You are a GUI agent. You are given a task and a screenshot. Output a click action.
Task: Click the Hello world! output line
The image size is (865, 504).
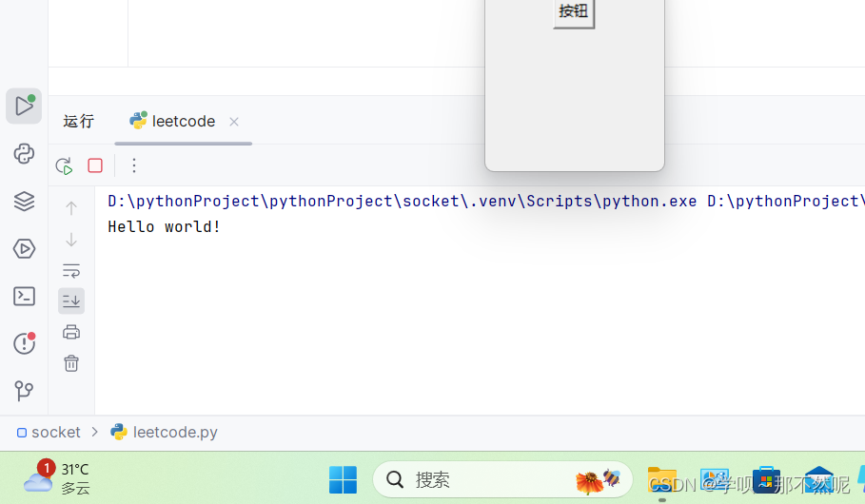click(164, 226)
